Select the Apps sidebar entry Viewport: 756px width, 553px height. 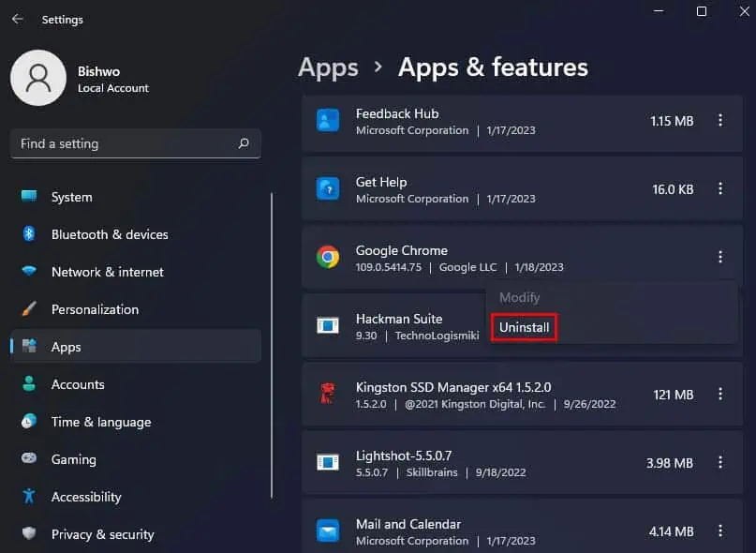coord(136,347)
